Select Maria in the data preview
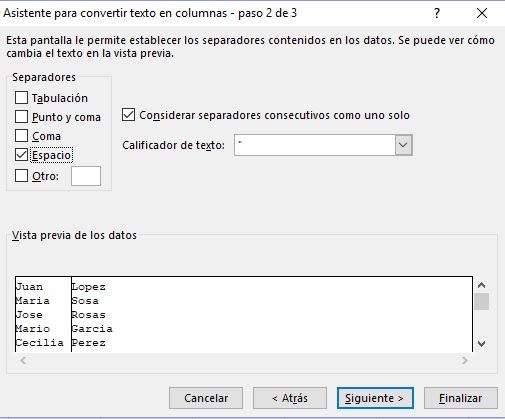 [x=33, y=301]
